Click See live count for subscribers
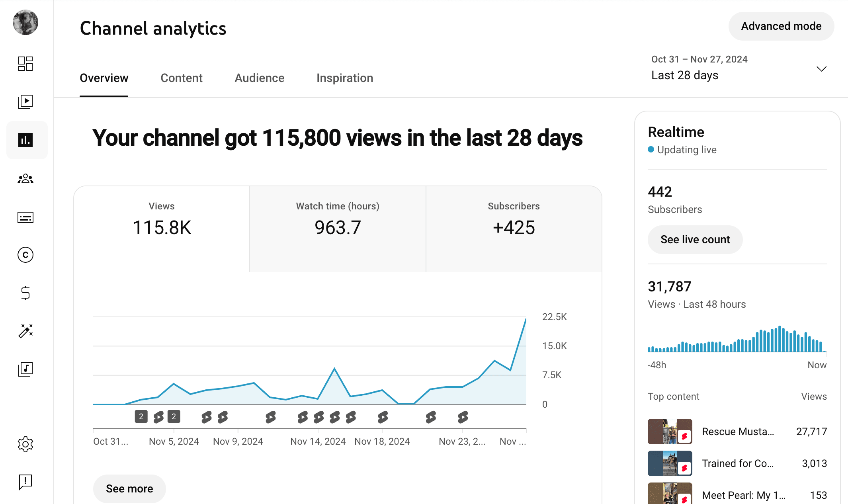Screen dimensions: 848x504 point(695,239)
